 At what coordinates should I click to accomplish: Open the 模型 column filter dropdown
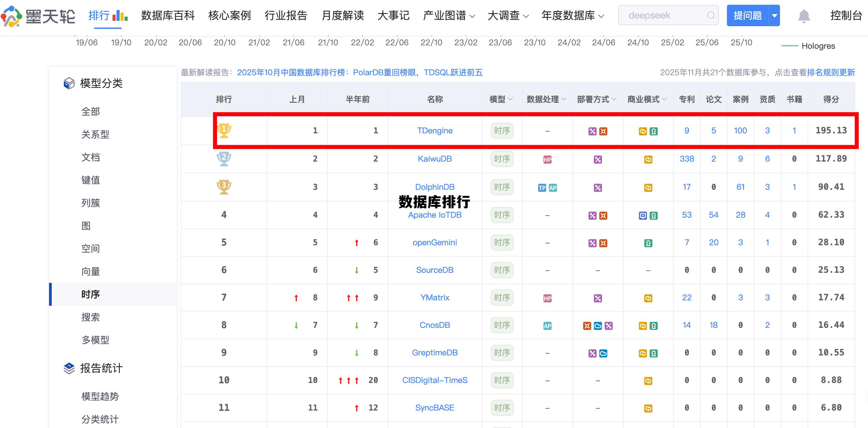pyautogui.click(x=509, y=99)
